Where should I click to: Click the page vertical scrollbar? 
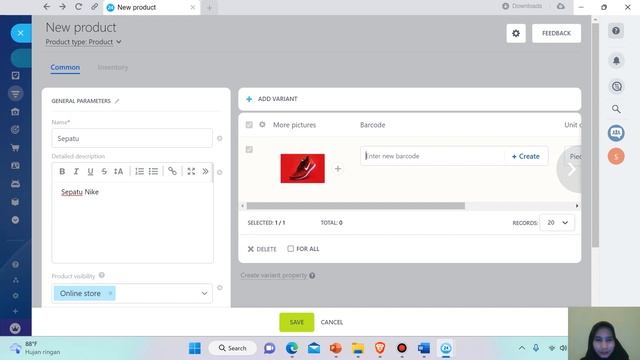point(595,135)
